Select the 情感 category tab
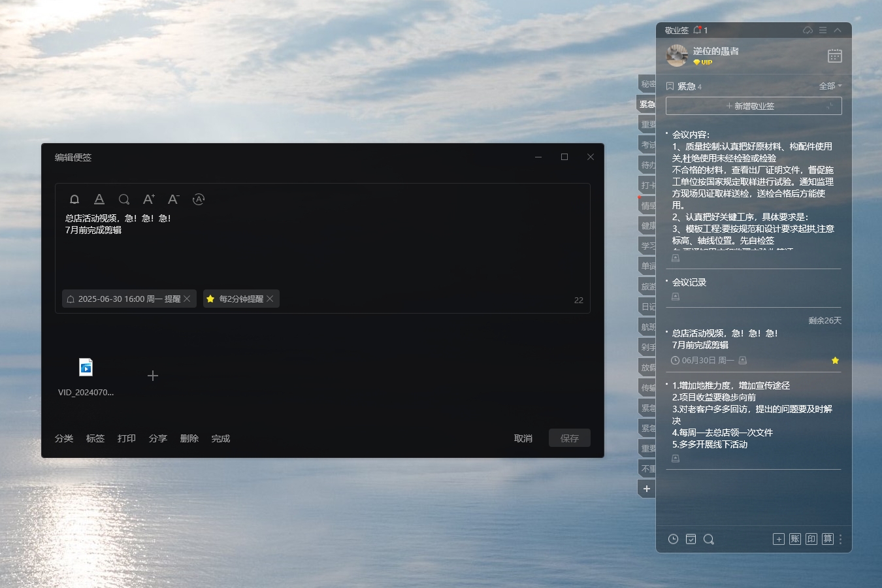The image size is (882, 588). [647, 205]
